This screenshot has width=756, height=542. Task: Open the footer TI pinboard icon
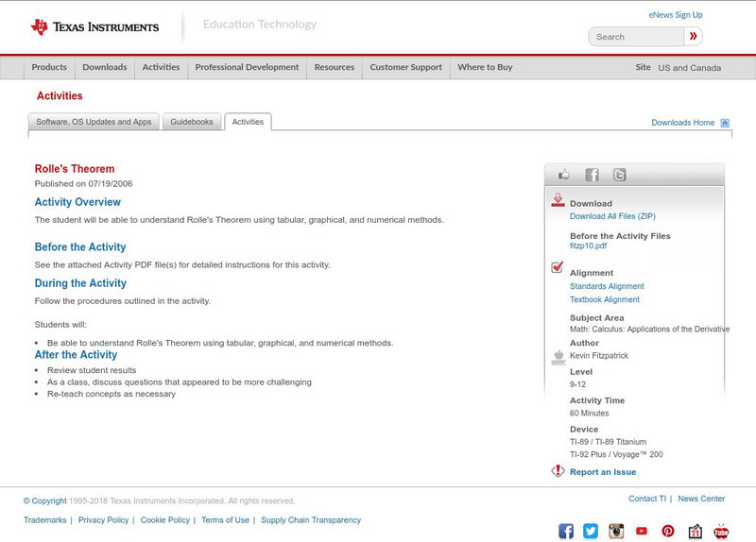point(695,531)
